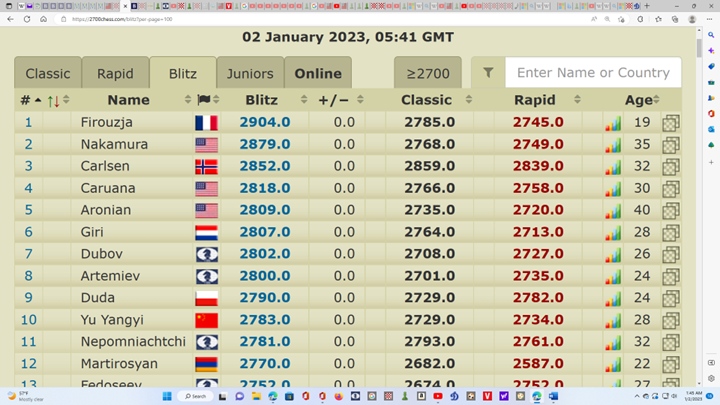Click the browser refresh button

(x=27, y=19)
